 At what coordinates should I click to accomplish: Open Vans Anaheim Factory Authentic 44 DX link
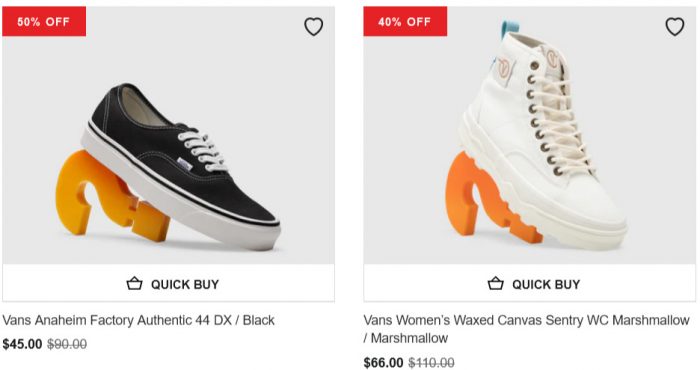pyautogui.click(x=138, y=320)
